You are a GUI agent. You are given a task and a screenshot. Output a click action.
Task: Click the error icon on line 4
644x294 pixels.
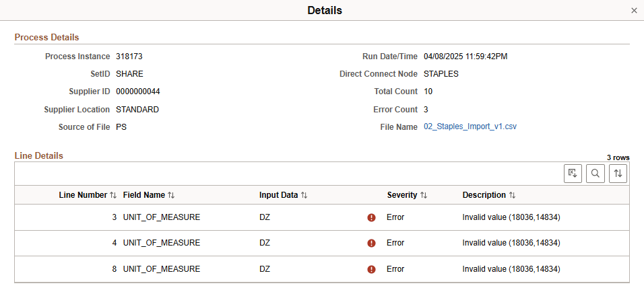coord(371,243)
